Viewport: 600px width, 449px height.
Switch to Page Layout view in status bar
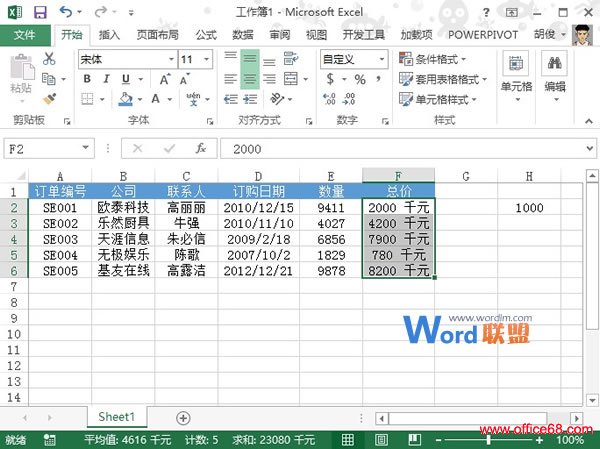(381, 439)
